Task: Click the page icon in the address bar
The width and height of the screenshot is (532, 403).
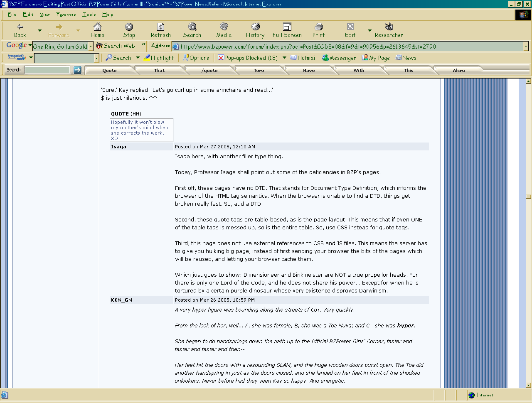Action: point(176,47)
